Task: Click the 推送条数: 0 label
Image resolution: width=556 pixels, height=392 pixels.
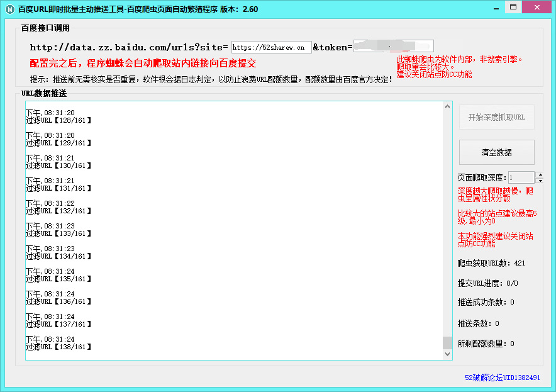Action: tap(479, 323)
